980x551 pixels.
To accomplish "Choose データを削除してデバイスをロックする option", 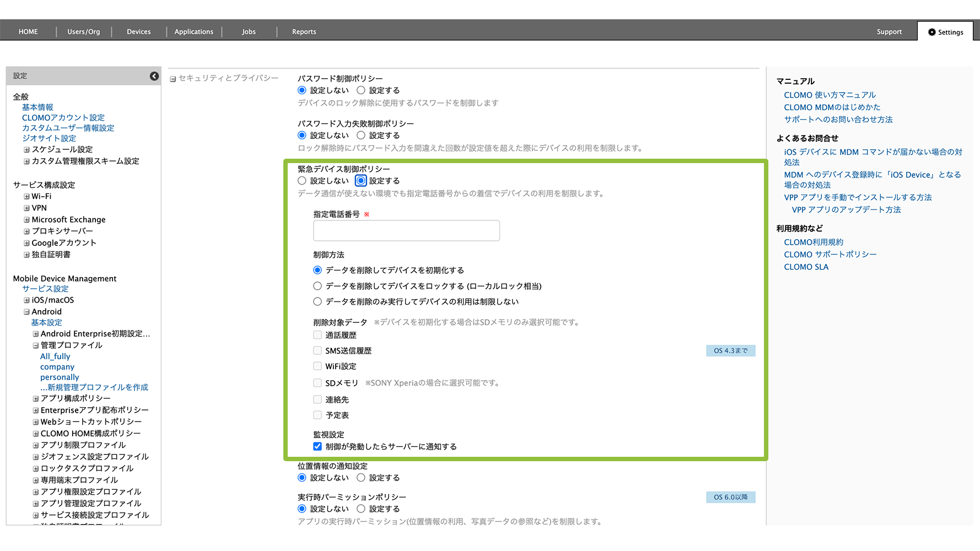I will (317, 286).
